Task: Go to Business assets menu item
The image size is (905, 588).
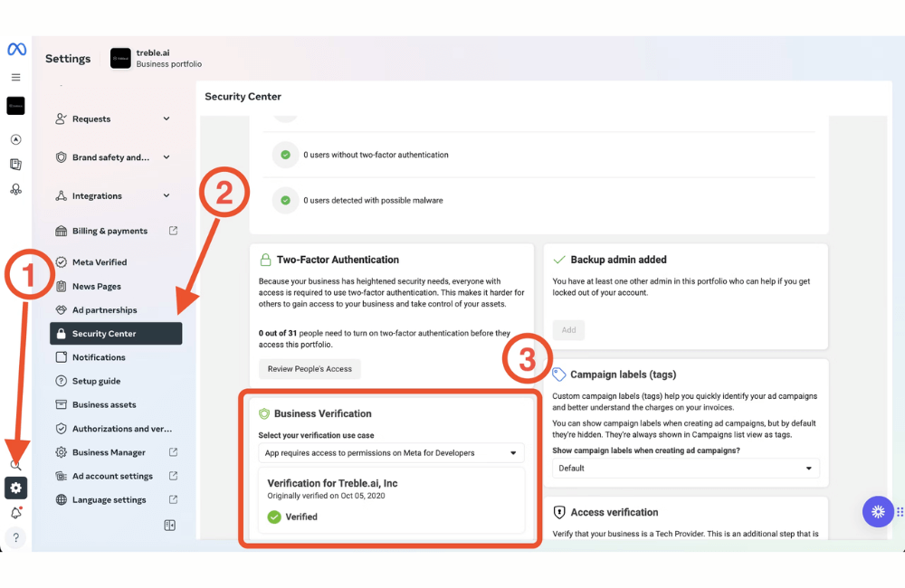Action: (104, 405)
